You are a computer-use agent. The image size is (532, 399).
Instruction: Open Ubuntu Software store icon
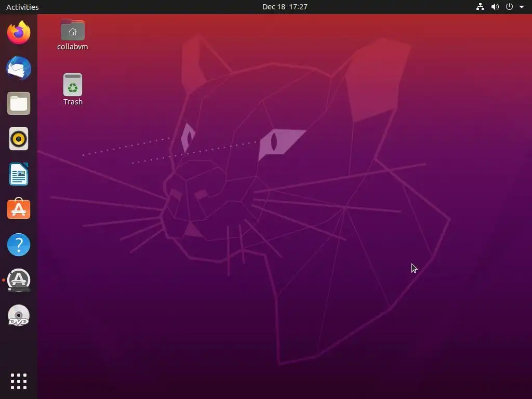click(x=19, y=209)
